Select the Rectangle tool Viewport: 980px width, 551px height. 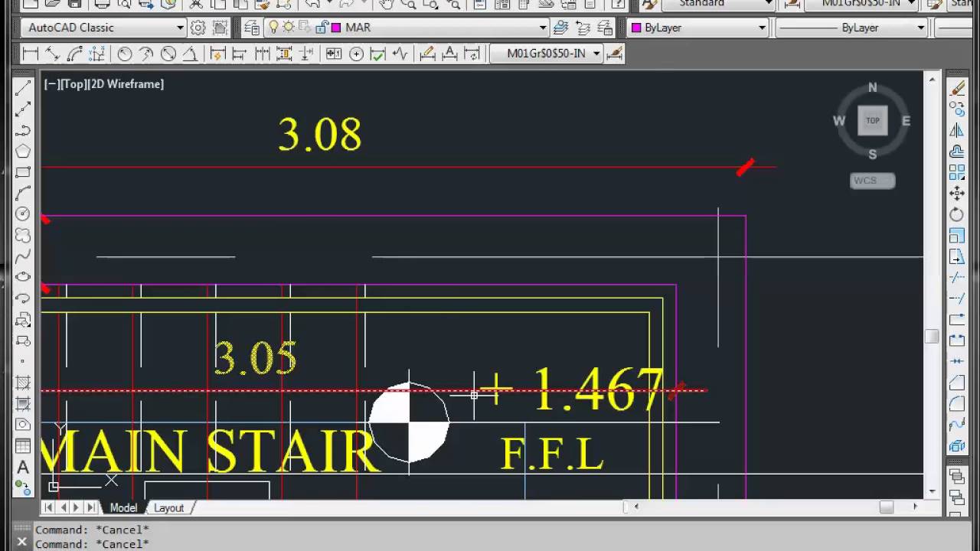pos(23,172)
